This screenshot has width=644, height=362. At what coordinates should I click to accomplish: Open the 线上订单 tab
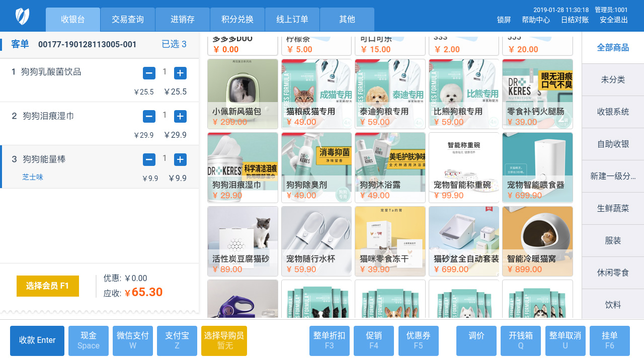292,20
